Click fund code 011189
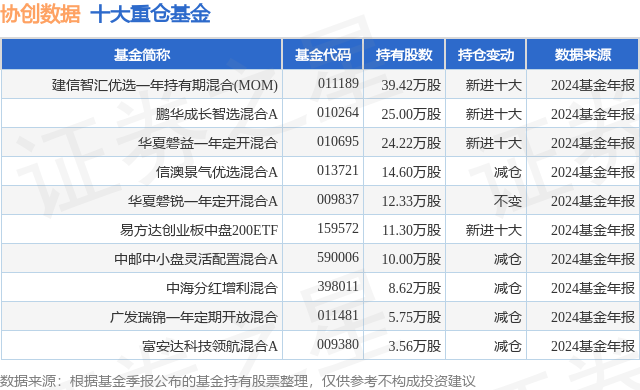The height and width of the screenshot is (390, 640). [x=338, y=83]
